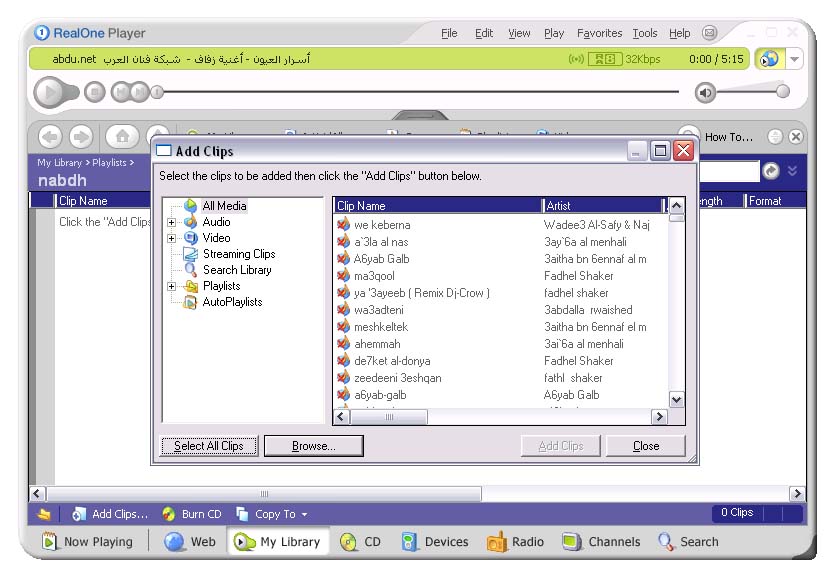Open the How To… link
Screen dimensions: 835x581
728,137
